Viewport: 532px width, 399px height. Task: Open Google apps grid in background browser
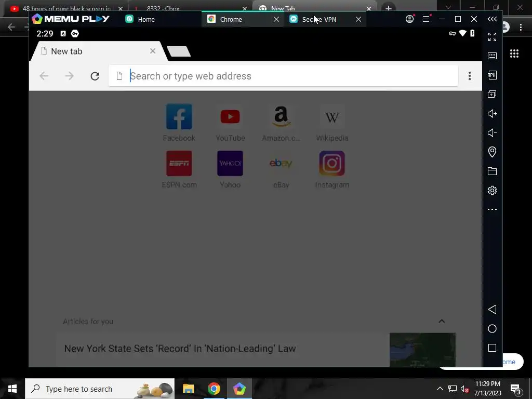(x=514, y=54)
